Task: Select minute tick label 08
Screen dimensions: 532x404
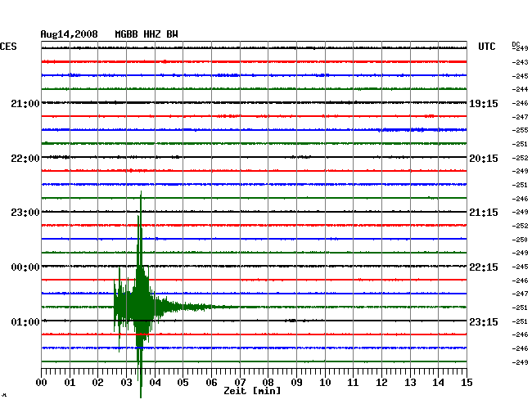Action: (268, 383)
